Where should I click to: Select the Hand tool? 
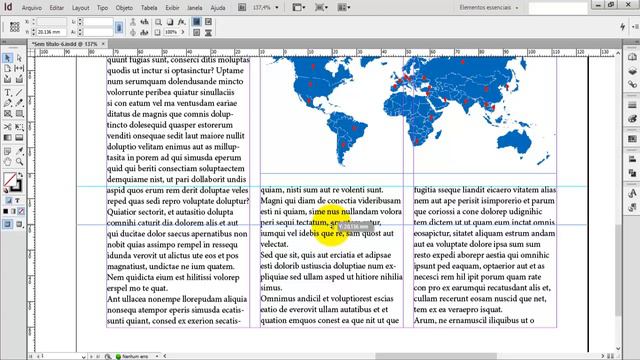coord(7,162)
